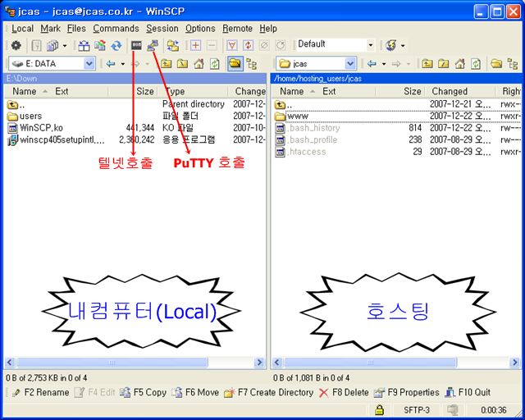The image size is (525, 420).
Task: Sort local panel by Type column
Action: click(193, 91)
